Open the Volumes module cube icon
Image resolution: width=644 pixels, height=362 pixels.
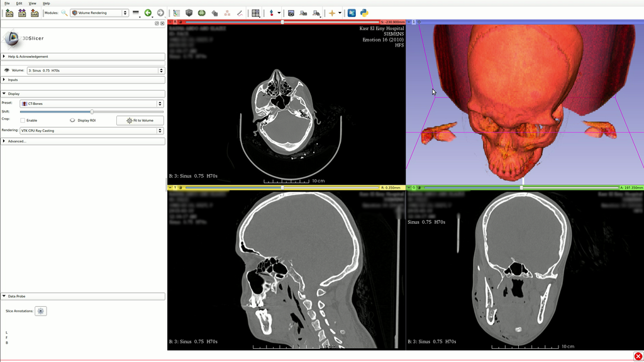coord(189,13)
